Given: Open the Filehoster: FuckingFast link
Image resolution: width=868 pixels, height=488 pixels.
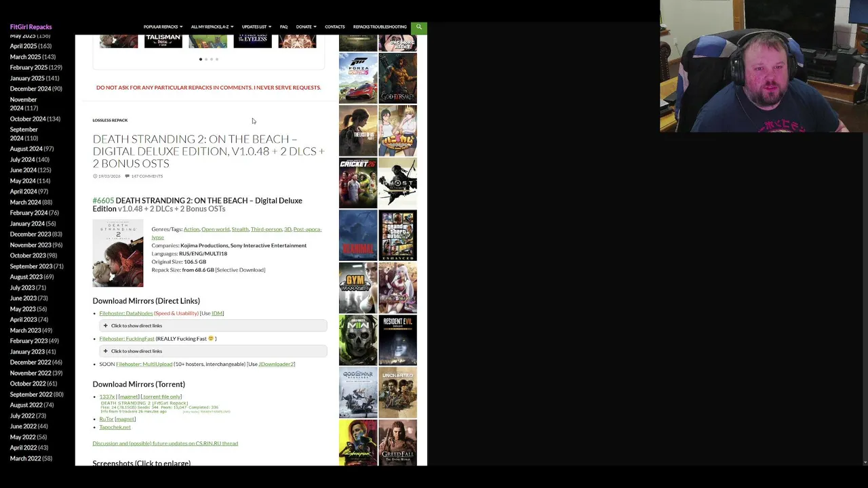Looking at the screenshot, I should [x=127, y=339].
